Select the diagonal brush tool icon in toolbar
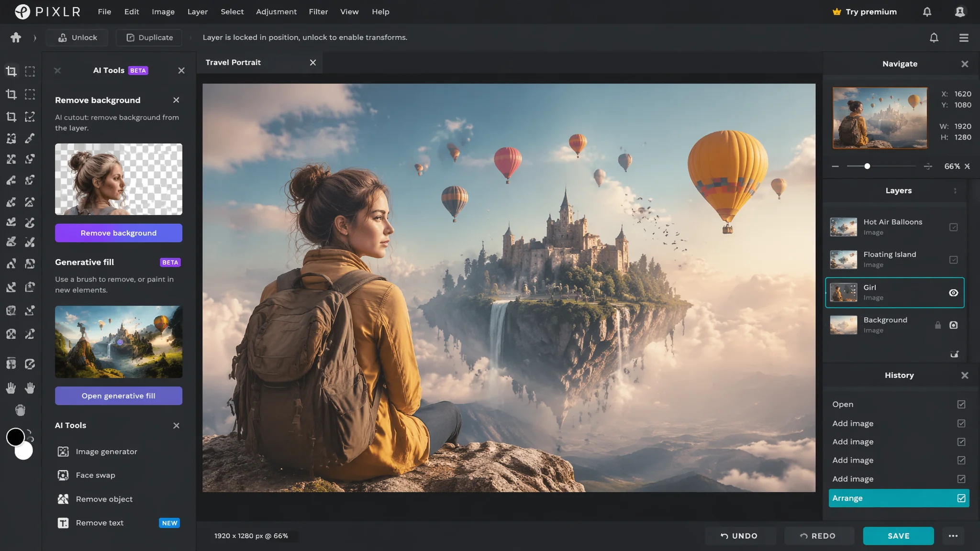The width and height of the screenshot is (980, 551). click(x=30, y=138)
